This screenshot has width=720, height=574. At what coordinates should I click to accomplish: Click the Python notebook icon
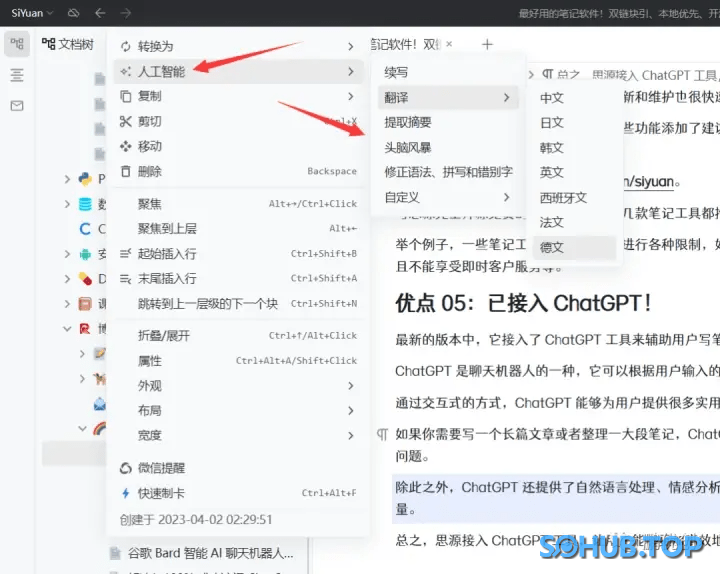(85, 179)
